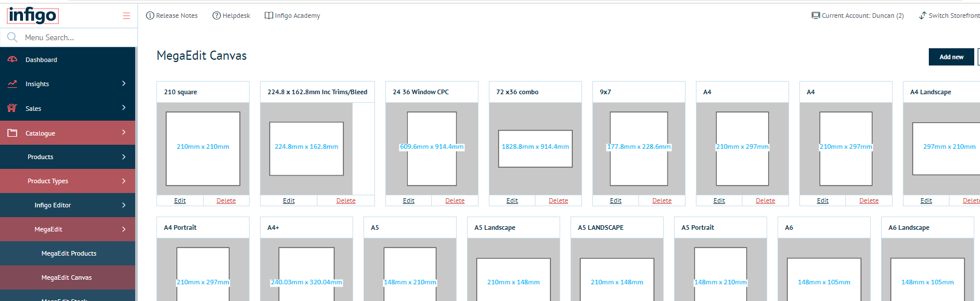Click the Catalogue folder icon
Viewport: 980px width, 301px height.
coord(12,133)
